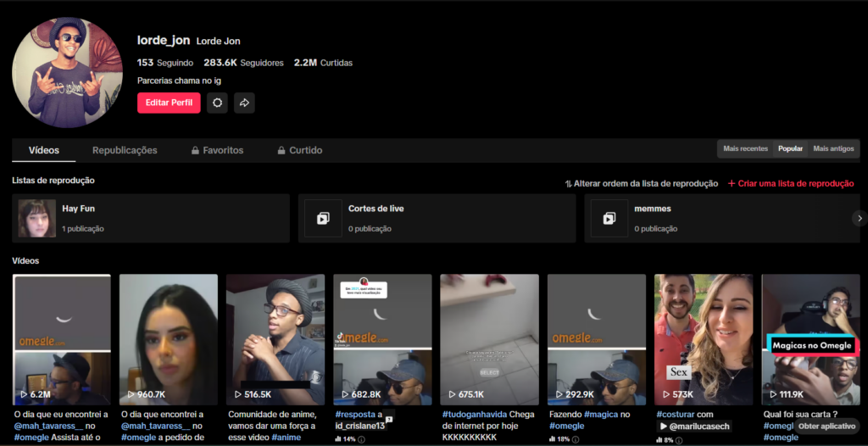The width and height of the screenshot is (868, 446).
Task: Sort videos by Mais antigos
Action: click(x=833, y=148)
